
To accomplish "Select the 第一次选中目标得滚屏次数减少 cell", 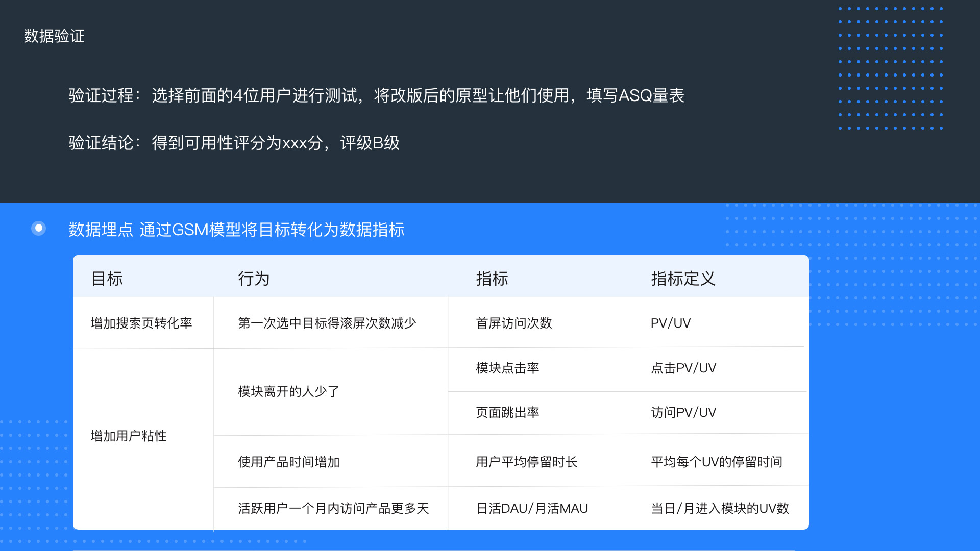I will tap(327, 323).
